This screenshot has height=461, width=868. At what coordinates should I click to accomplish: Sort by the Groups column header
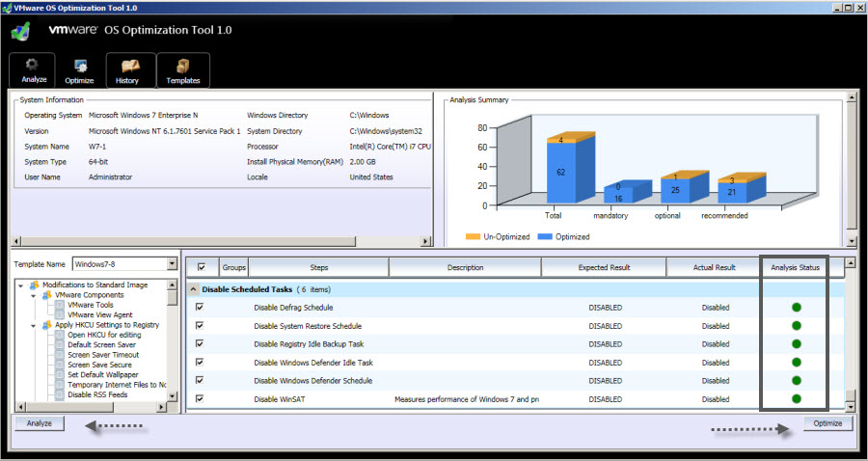click(233, 267)
